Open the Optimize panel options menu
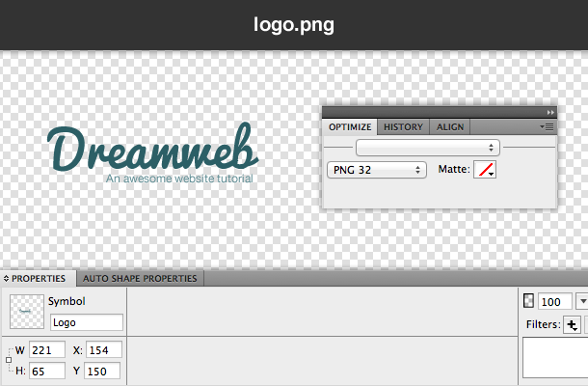The image size is (588, 386). [x=547, y=126]
